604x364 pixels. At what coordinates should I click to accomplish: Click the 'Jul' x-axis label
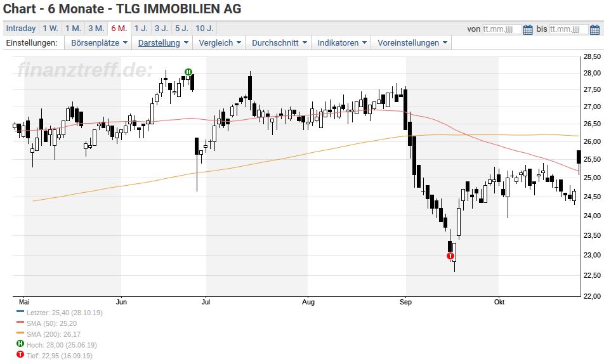click(x=206, y=302)
